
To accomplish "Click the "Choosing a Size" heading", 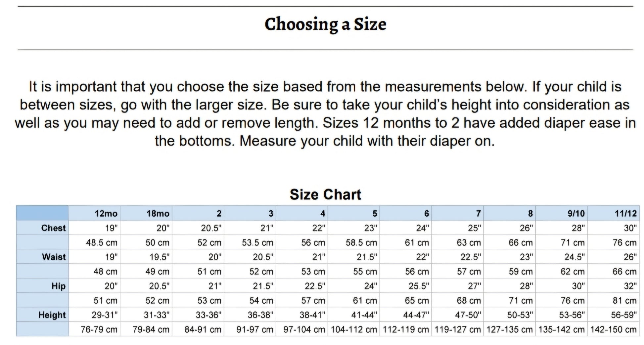I will point(325,24).
